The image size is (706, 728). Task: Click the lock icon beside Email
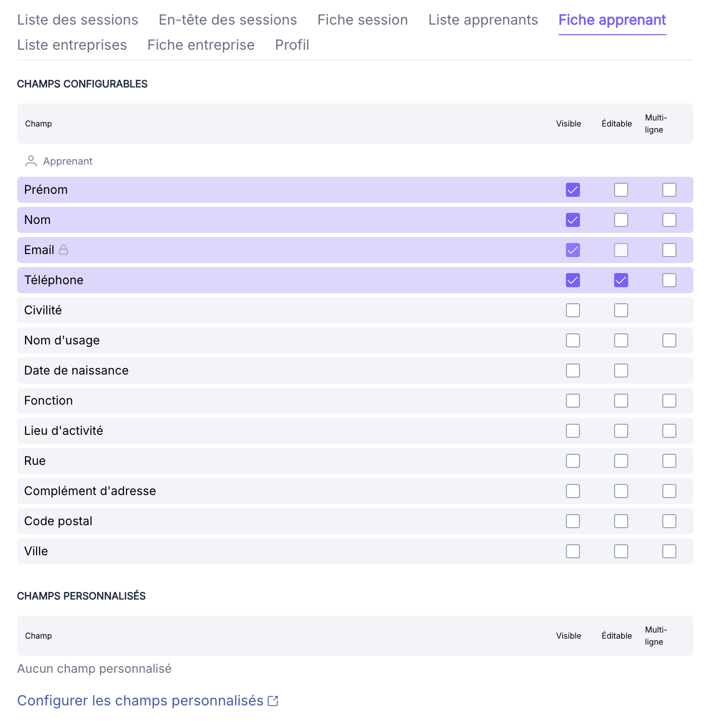pyautogui.click(x=63, y=250)
